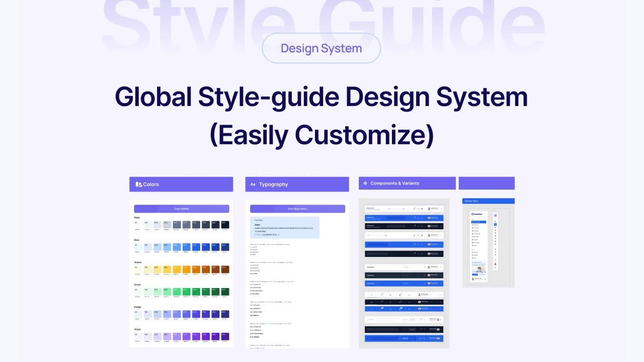Click the '(Easily Customize)' subtitle text
This screenshot has height=362, width=644.
tap(321, 135)
